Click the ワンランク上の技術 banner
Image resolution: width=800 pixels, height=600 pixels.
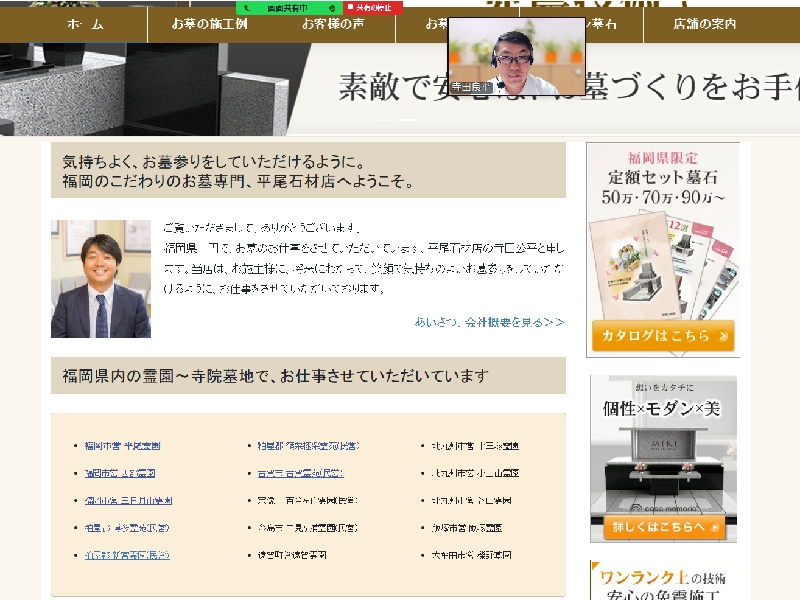663,580
